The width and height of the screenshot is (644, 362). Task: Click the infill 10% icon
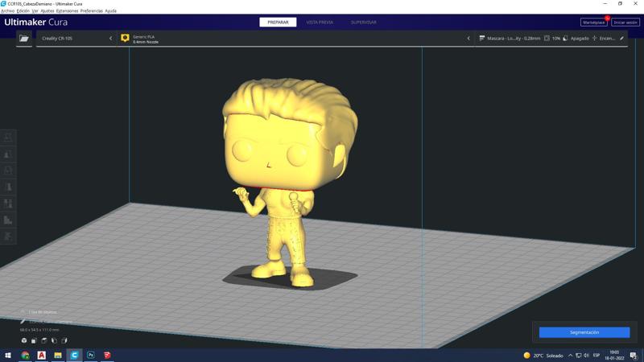[547, 38]
